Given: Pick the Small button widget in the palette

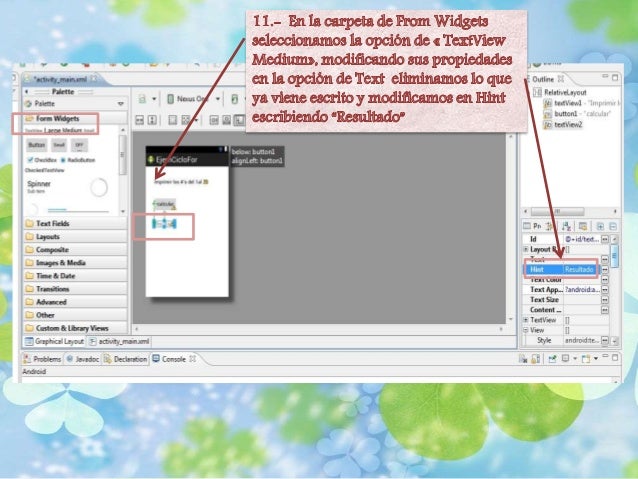Looking at the screenshot, I should [59, 145].
